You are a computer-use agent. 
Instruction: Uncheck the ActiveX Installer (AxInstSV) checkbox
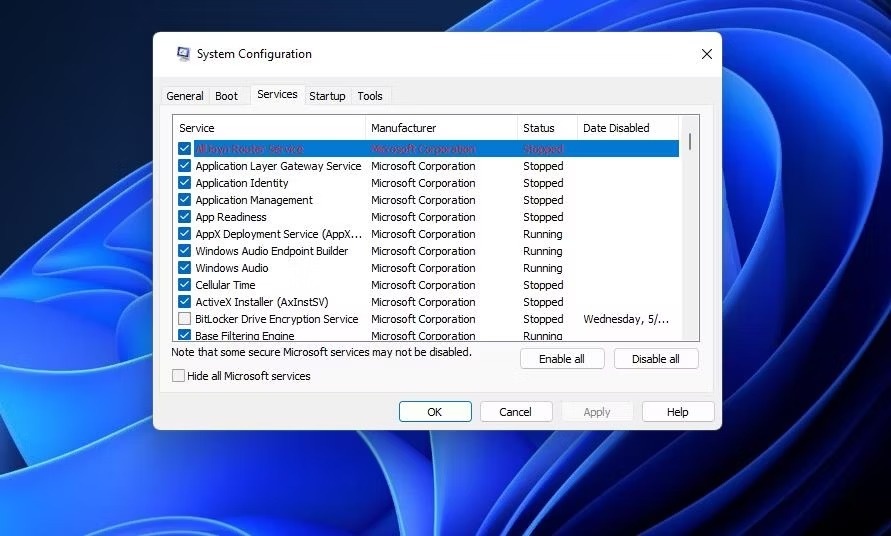coord(184,302)
